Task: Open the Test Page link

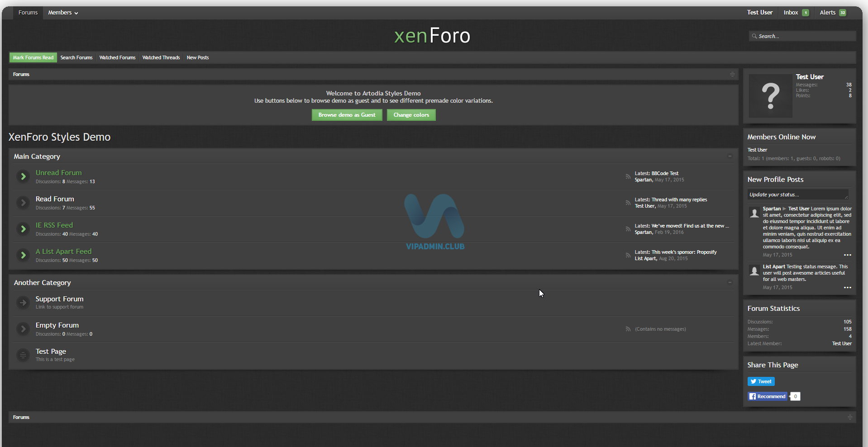Action: pos(51,352)
